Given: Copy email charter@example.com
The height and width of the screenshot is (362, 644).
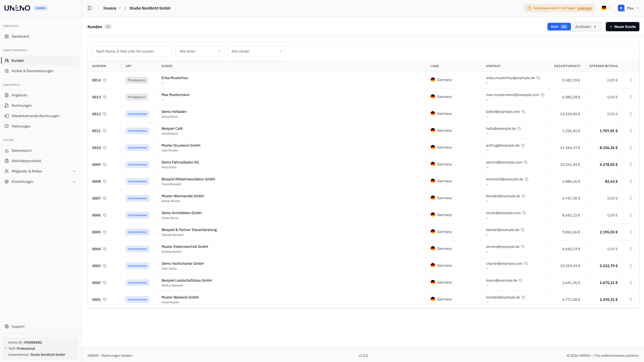Looking at the screenshot, I should click(526, 264).
